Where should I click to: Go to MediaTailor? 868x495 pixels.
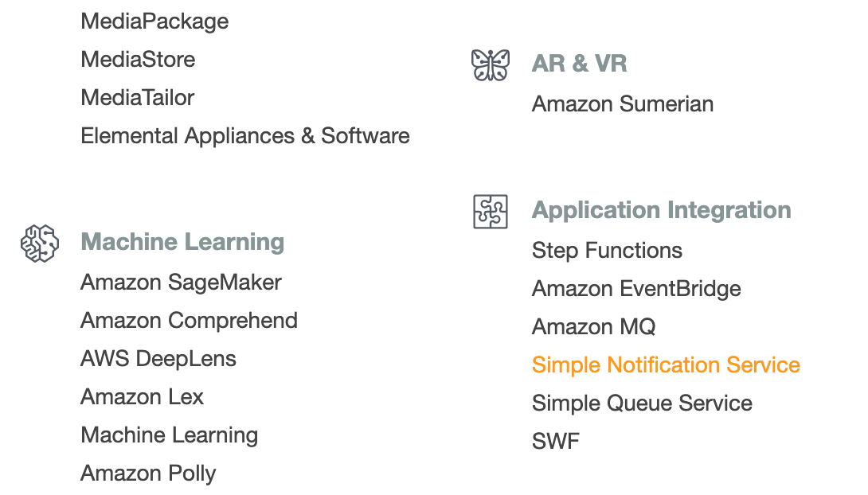138,98
